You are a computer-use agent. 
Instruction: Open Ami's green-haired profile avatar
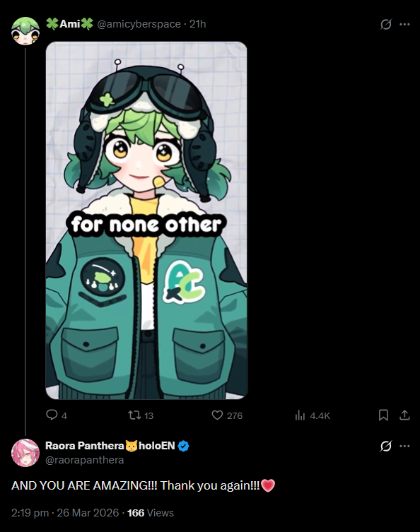click(x=25, y=31)
